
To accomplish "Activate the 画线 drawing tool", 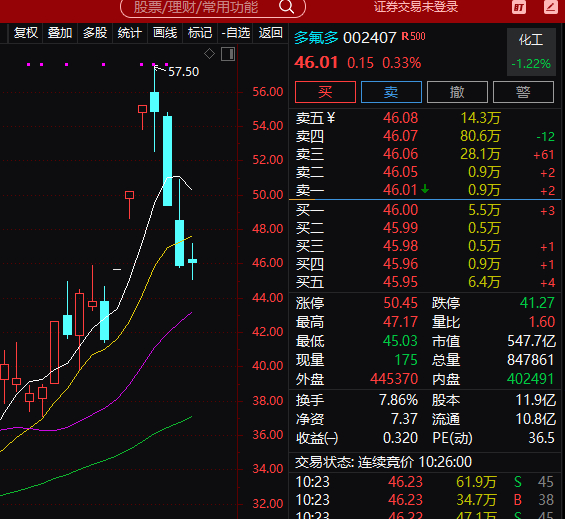I will (x=165, y=33).
